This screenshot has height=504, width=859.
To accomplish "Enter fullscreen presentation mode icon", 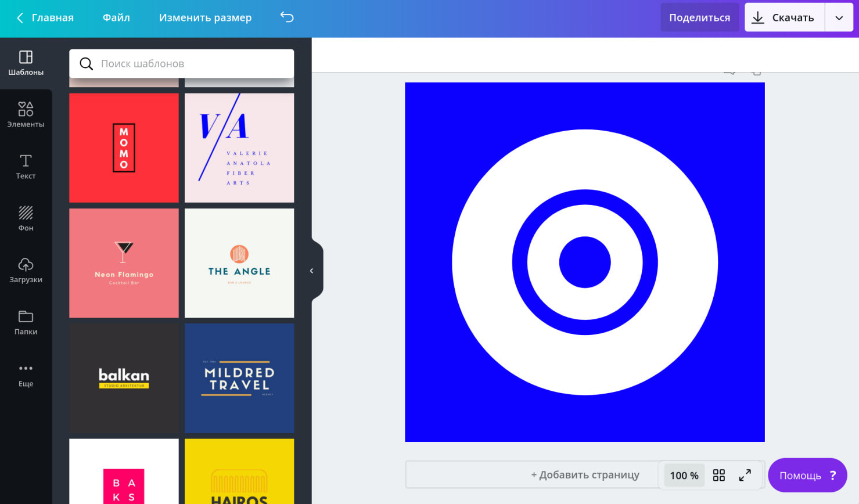I will [745, 476].
